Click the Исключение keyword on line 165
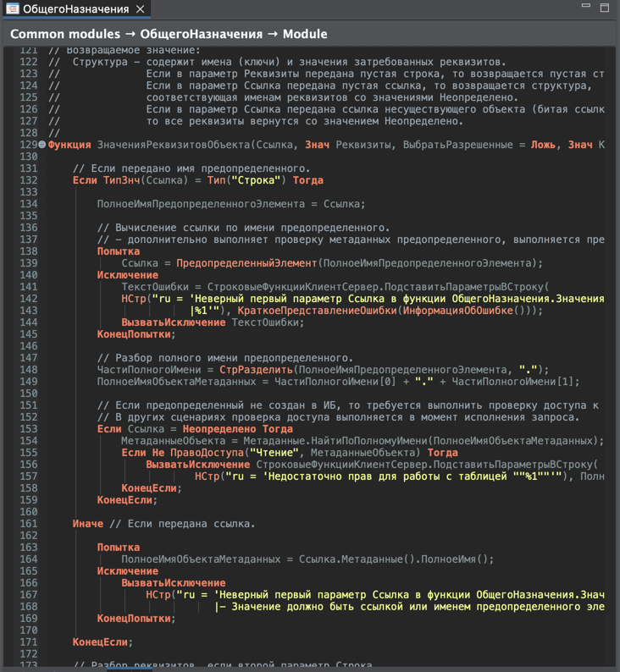Image resolution: width=620 pixels, height=672 pixels. pos(128,571)
